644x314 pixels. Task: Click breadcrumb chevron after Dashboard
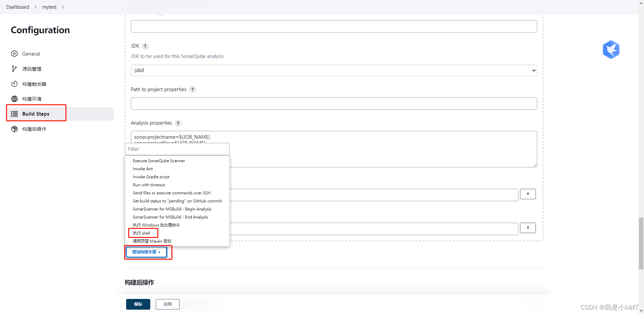[36, 7]
